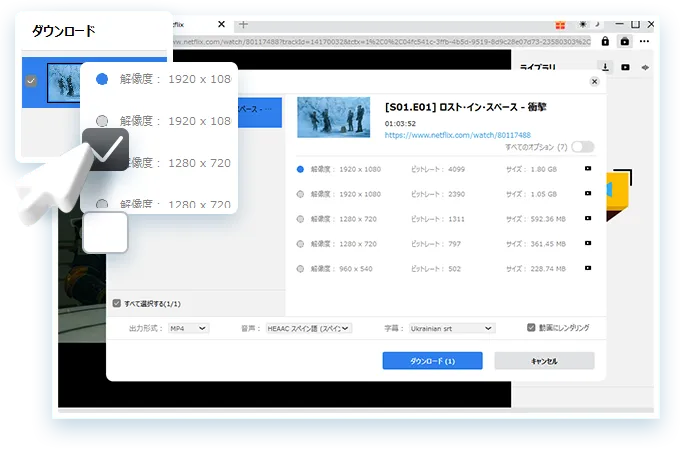The width and height of the screenshot is (684, 449).
Task: Click video icon on the 1.80 GB row
Action: click(x=588, y=168)
